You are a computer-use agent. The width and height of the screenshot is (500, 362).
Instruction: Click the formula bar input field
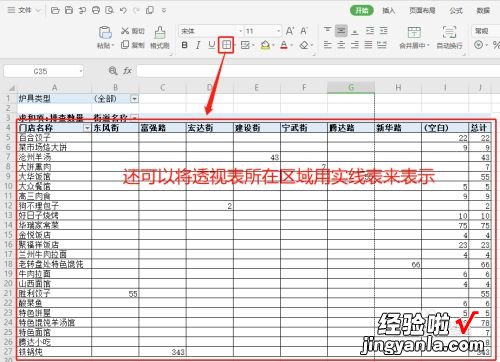click(x=318, y=71)
